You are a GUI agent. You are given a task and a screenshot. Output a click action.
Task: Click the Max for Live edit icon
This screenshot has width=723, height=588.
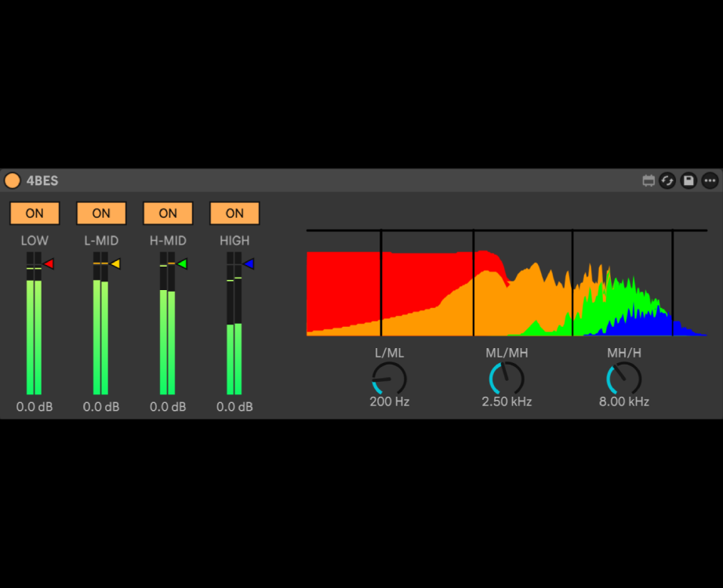click(x=649, y=181)
